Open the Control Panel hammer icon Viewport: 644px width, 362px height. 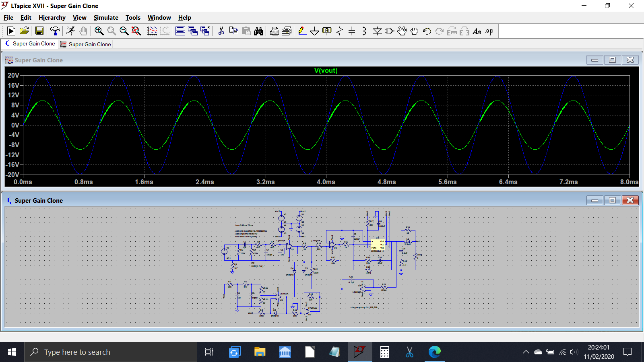tap(55, 31)
